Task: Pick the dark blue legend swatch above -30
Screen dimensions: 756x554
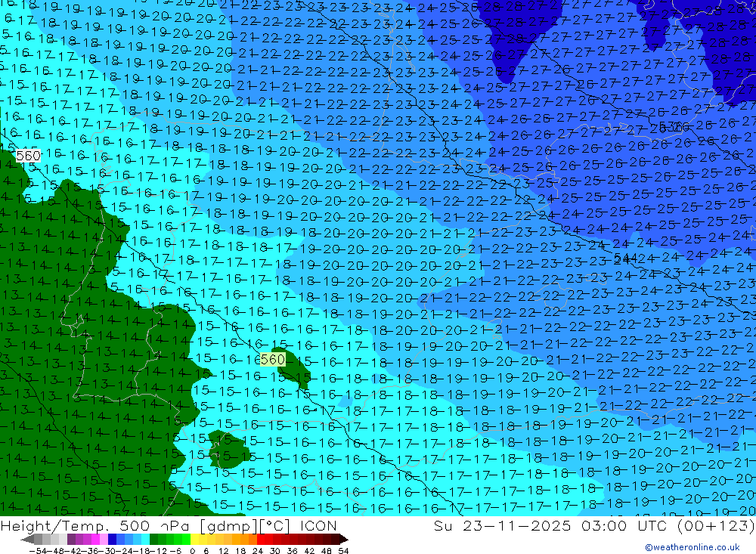Action: [112, 539]
